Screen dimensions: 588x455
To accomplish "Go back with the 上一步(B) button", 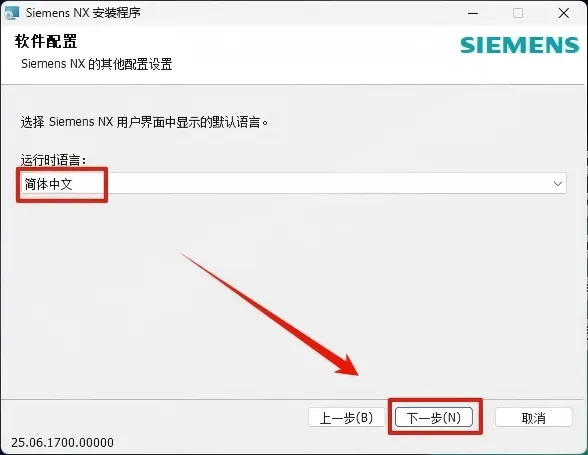I will point(346,417).
